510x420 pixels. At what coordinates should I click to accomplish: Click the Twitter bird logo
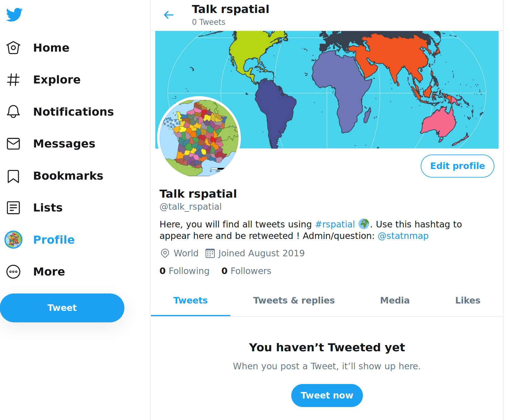(x=14, y=14)
